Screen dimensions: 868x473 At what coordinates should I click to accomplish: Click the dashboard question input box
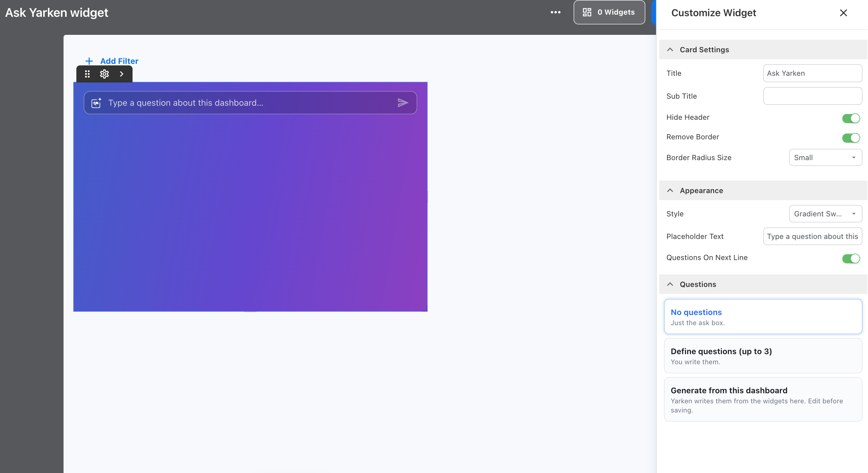(x=250, y=102)
